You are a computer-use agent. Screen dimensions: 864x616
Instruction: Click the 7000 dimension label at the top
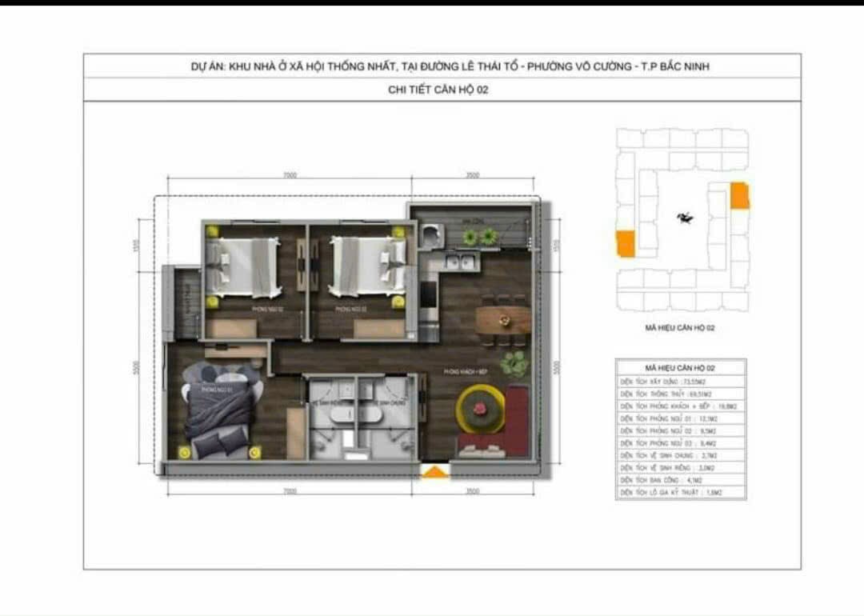(x=290, y=175)
